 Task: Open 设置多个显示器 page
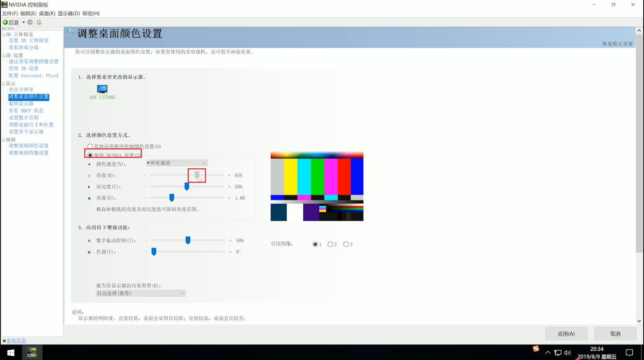pos(26,132)
